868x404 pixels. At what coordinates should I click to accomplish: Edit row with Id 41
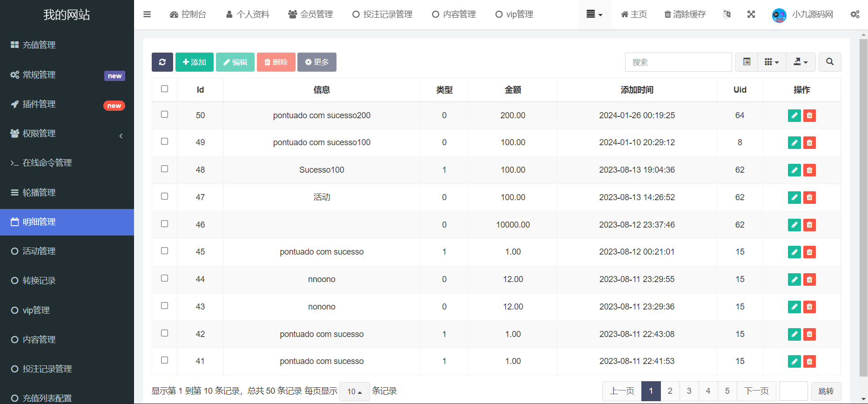(x=794, y=361)
